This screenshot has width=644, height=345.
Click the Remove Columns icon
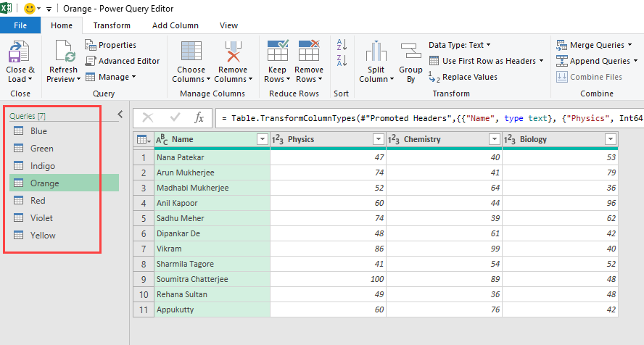[233, 51]
